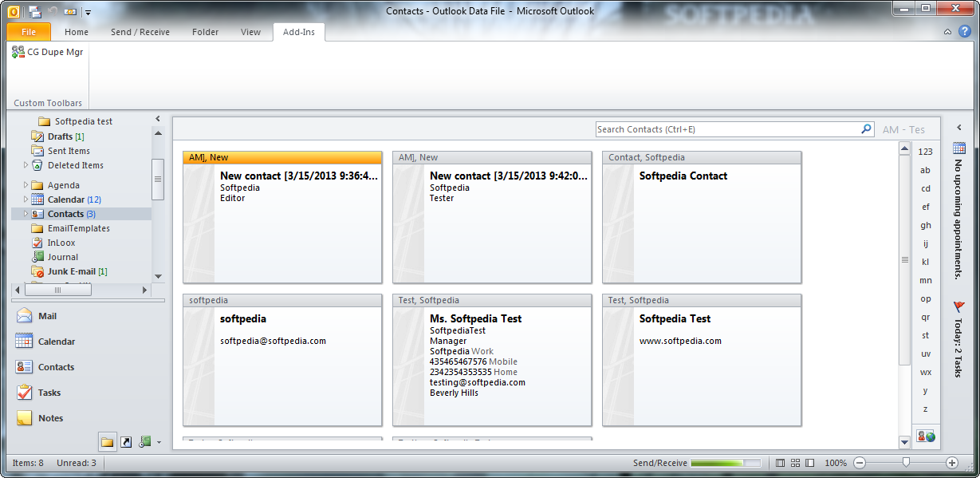The height and width of the screenshot is (478, 980).
Task: Click the folder list horizontal scrollbar thumb
Action: click(57, 290)
